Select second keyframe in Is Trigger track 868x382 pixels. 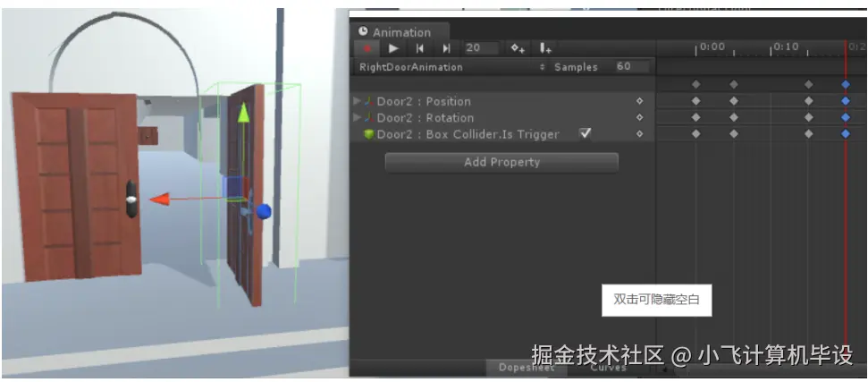pyautogui.click(x=734, y=134)
